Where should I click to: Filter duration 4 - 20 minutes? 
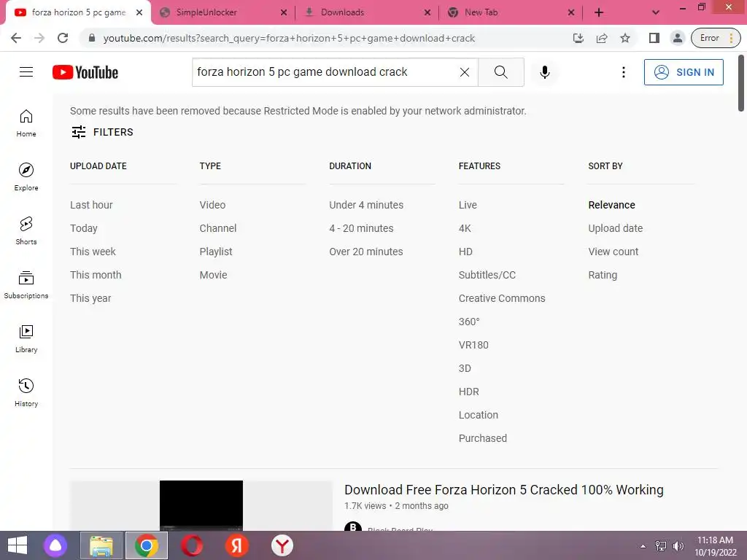pyautogui.click(x=361, y=228)
